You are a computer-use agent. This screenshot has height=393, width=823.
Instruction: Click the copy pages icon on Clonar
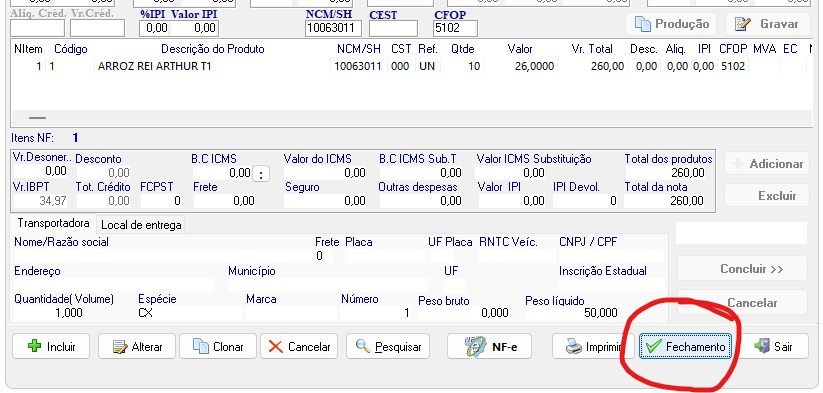coord(201,346)
